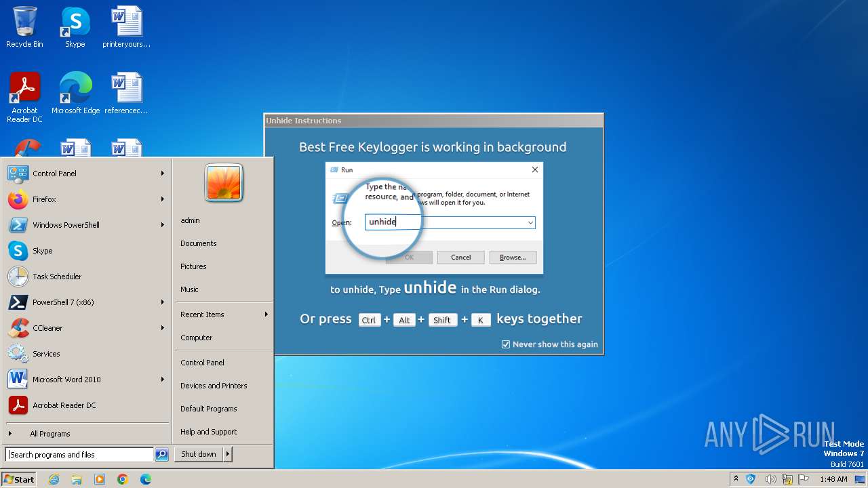The width and height of the screenshot is (868, 488).
Task: Click the CCleaner icon in Start menu
Action: (18, 328)
